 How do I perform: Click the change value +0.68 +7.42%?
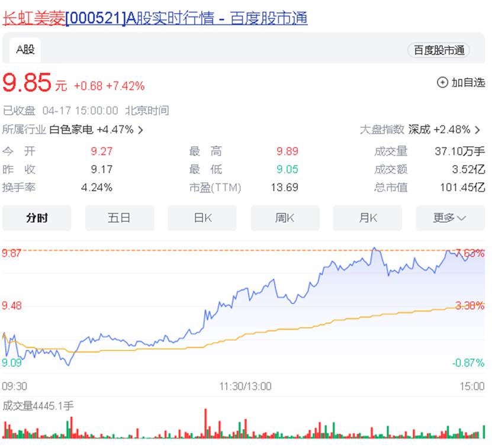pos(109,86)
